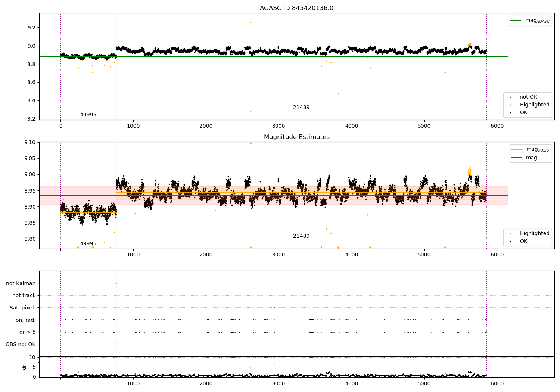Viewport: 560px width, 392px height.
Task: Click the '9.2' y-axis tick on the top plot
Action: (x=31, y=28)
